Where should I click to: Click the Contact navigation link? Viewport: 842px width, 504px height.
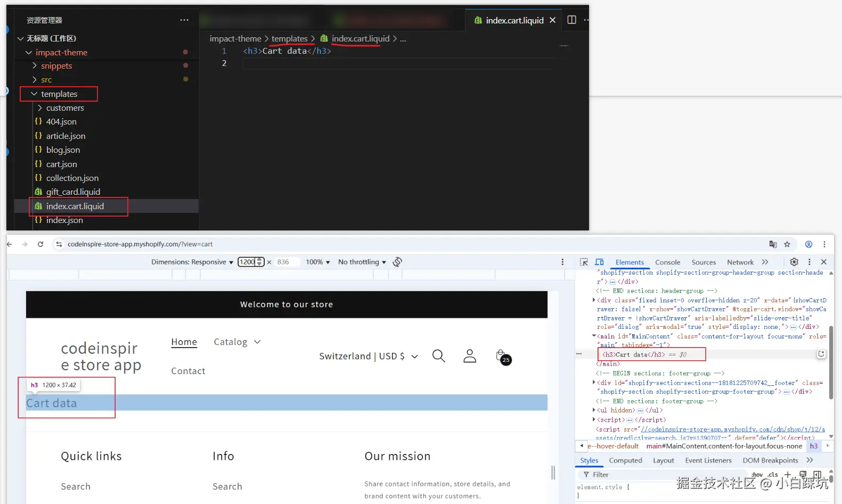coord(188,371)
